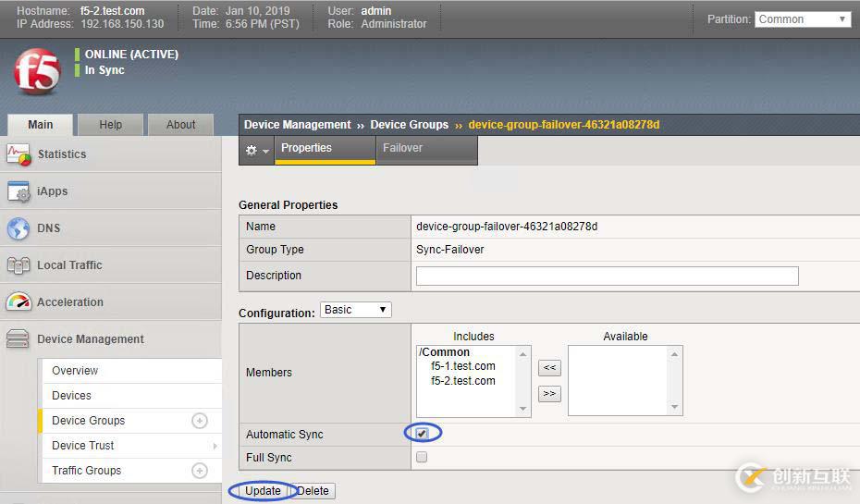The width and height of the screenshot is (860, 504).
Task: Add new traffic group plus icon
Action: 199,471
